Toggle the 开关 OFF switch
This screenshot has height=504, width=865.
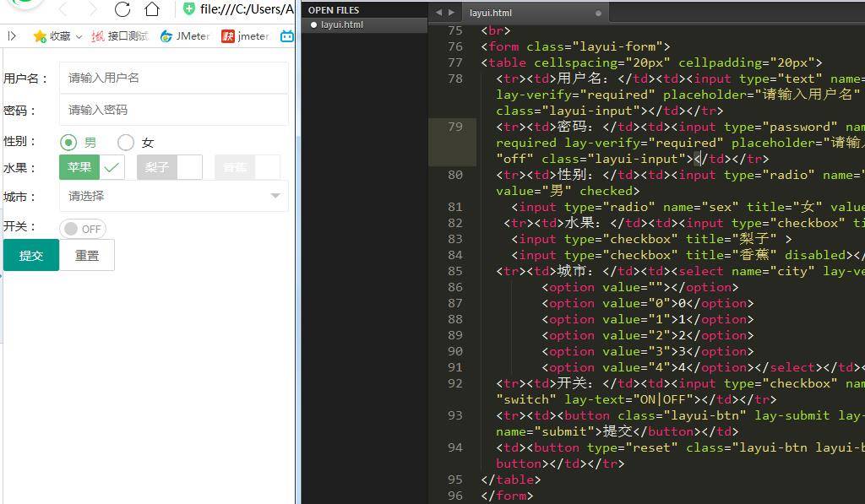(x=83, y=229)
